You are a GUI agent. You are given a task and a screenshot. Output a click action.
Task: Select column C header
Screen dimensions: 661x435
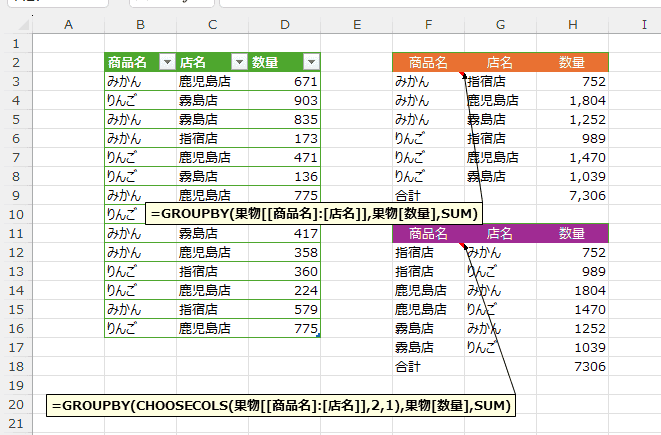[x=212, y=25]
